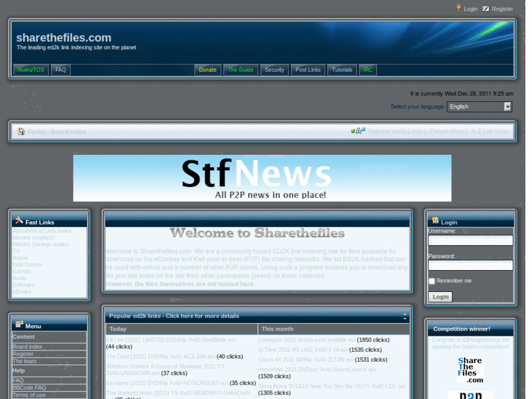Viewport: 532px width, 399px height.
Task: Open the Security tab
Action: (275, 70)
